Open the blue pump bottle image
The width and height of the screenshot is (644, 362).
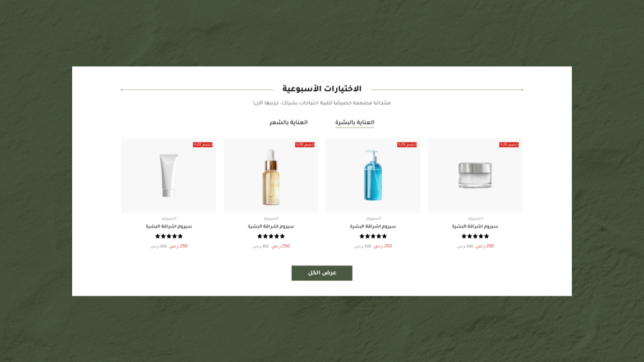(x=373, y=175)
